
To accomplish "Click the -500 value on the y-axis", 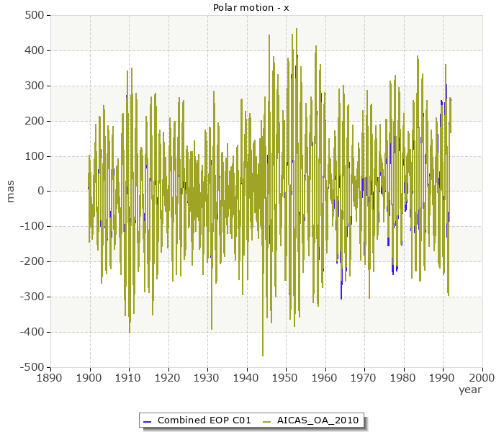I will (32, 367).
